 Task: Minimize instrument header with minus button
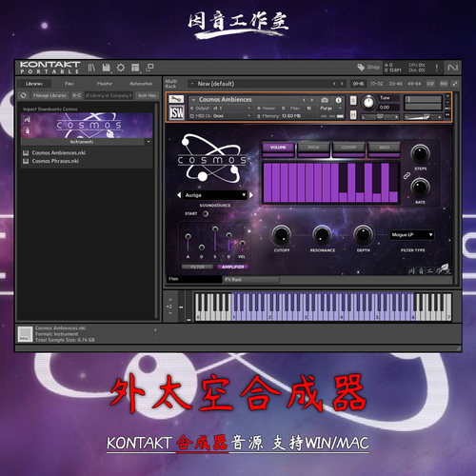[447, 103]
